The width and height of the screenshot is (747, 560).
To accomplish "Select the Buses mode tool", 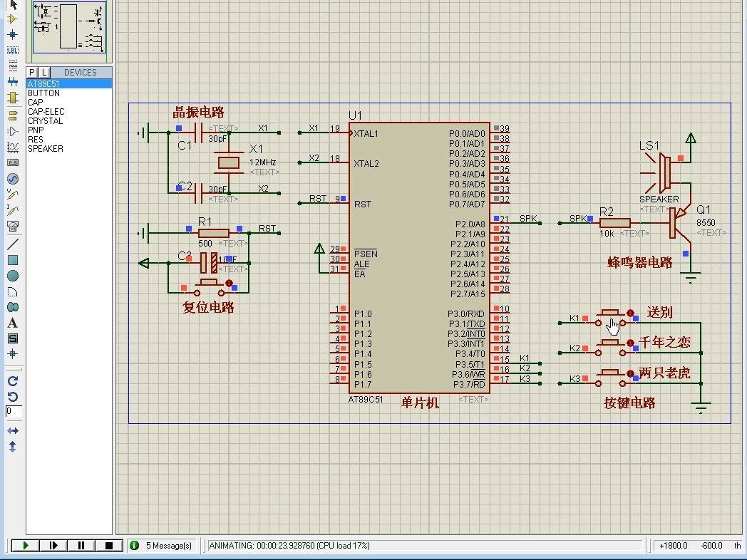I will coord(12,82).
